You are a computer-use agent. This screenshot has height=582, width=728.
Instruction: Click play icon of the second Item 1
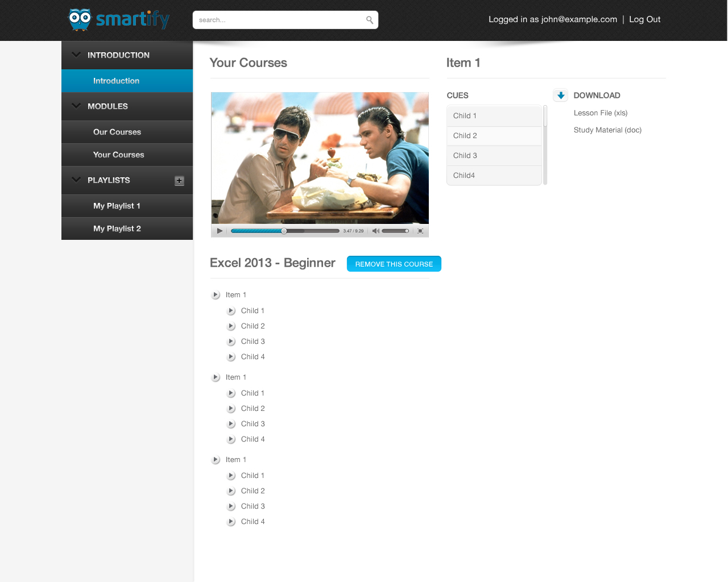click(x=216, y=377)
